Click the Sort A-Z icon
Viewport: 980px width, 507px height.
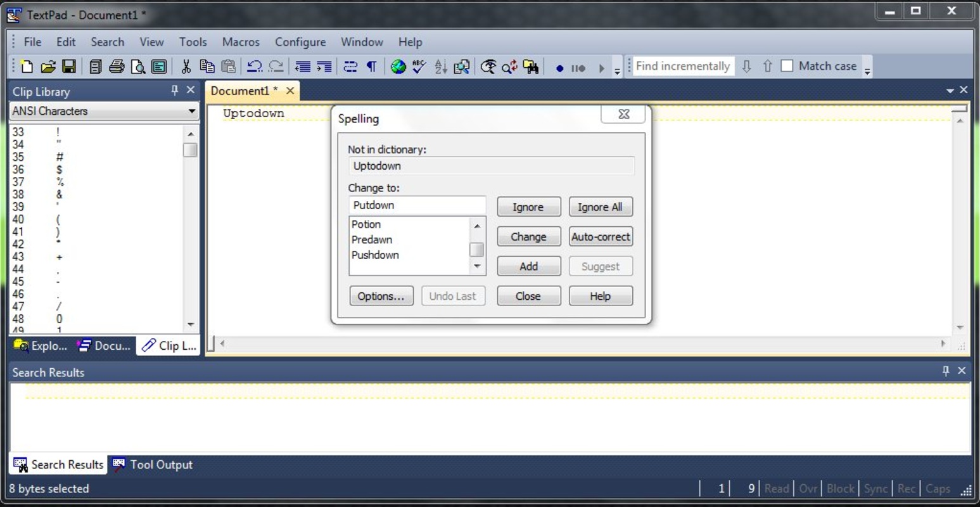[441, 67]
